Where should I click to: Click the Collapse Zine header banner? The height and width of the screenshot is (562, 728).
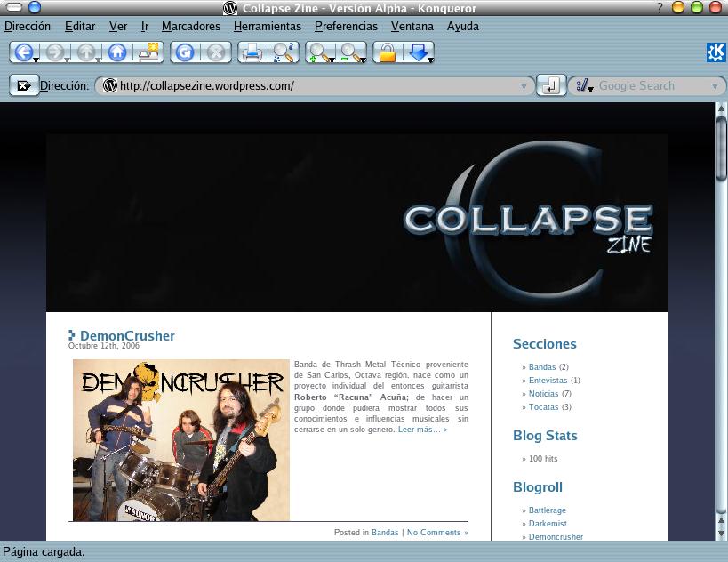coord(357,223)
